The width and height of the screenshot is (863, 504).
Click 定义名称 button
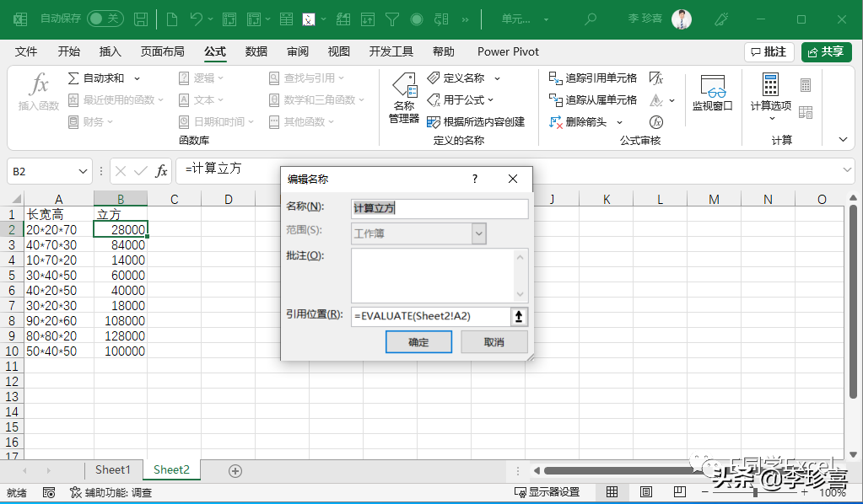[x=457, y=78]
